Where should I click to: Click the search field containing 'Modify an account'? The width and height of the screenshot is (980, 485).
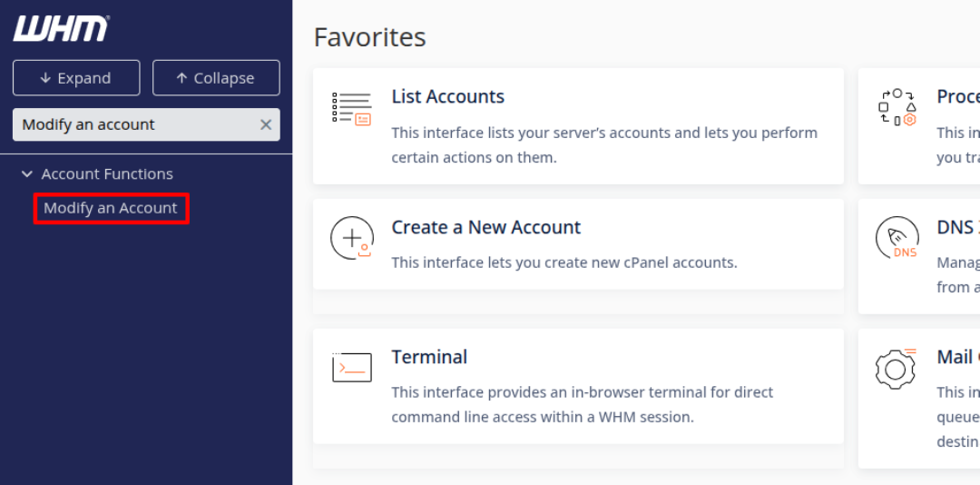(x=146, y=124)
